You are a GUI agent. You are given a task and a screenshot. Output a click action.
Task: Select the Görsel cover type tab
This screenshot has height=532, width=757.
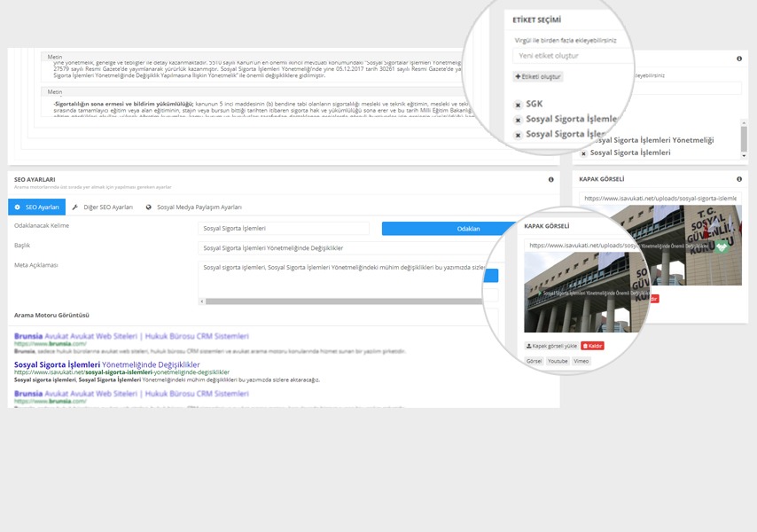(534, 361)
